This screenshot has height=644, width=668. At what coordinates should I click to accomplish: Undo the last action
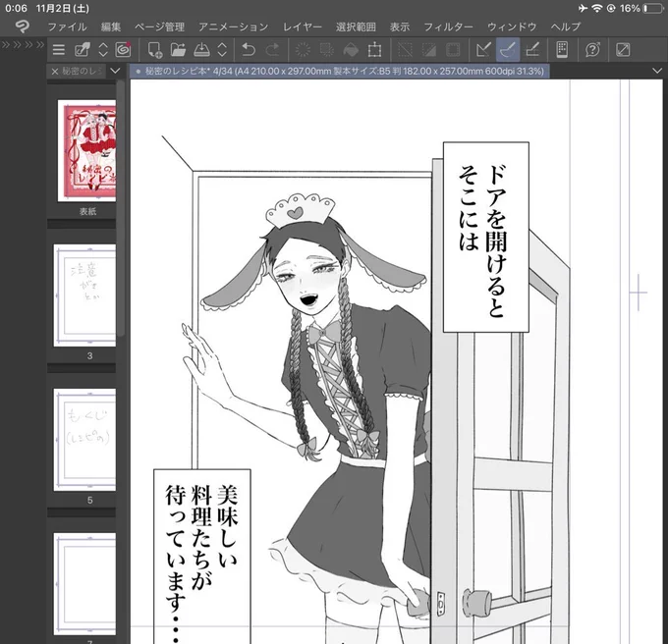[248, 50]
